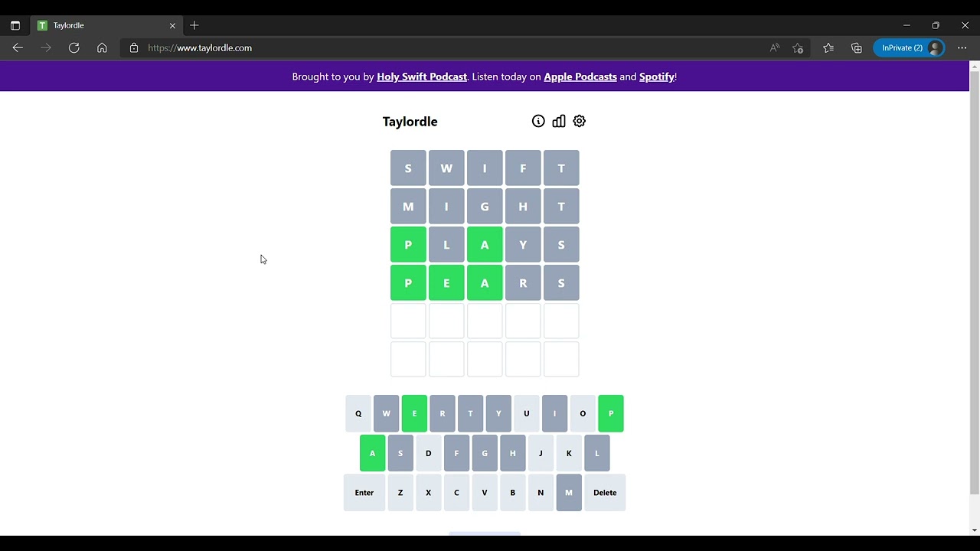The width and height of the screenshot is (980, 551).
Task: Click the site lock icon
Action: 134,47
